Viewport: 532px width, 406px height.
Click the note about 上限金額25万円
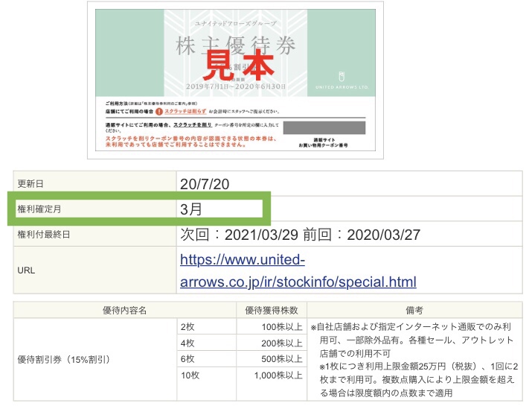click(x=419, y=379)
